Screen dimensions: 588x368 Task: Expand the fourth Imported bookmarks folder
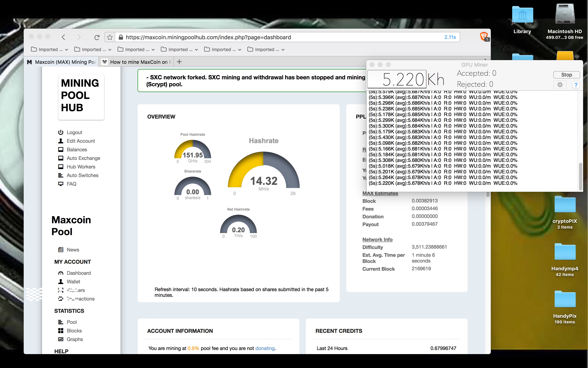tap(179, 49)
